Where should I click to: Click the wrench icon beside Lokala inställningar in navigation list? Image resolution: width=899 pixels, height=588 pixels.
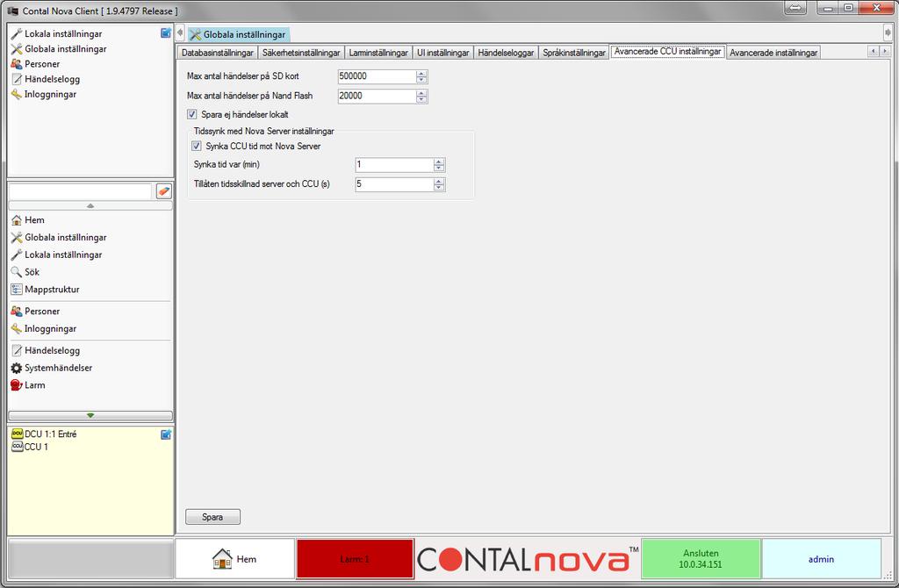click(x=17, y=255)
